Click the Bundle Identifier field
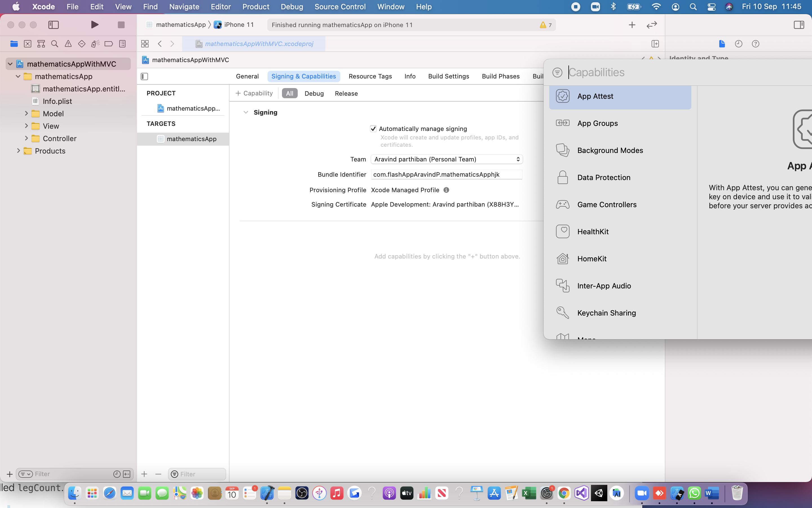The image size is (812, 508). click(x=447, y=174)
